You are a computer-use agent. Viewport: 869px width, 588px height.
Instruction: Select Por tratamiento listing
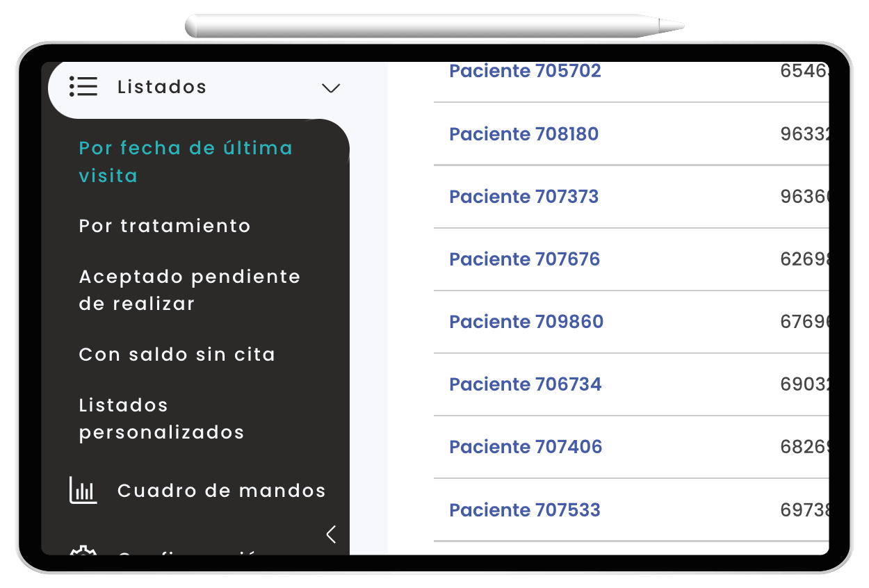[x=165, y=226]
